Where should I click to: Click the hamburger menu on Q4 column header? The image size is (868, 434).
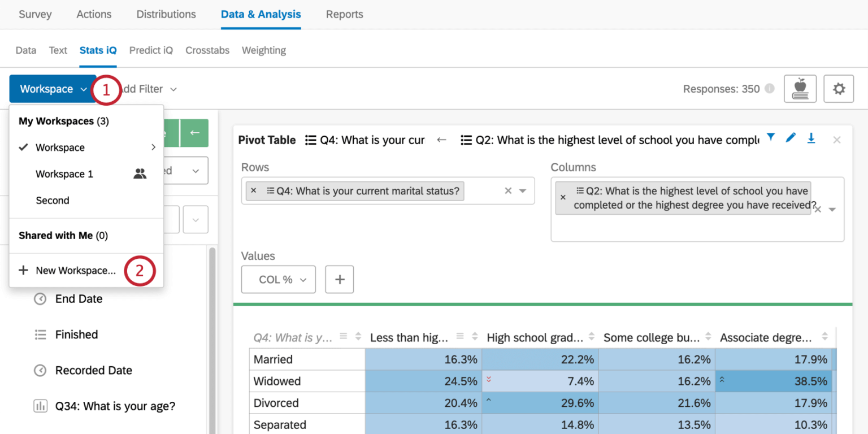point(343,337)
